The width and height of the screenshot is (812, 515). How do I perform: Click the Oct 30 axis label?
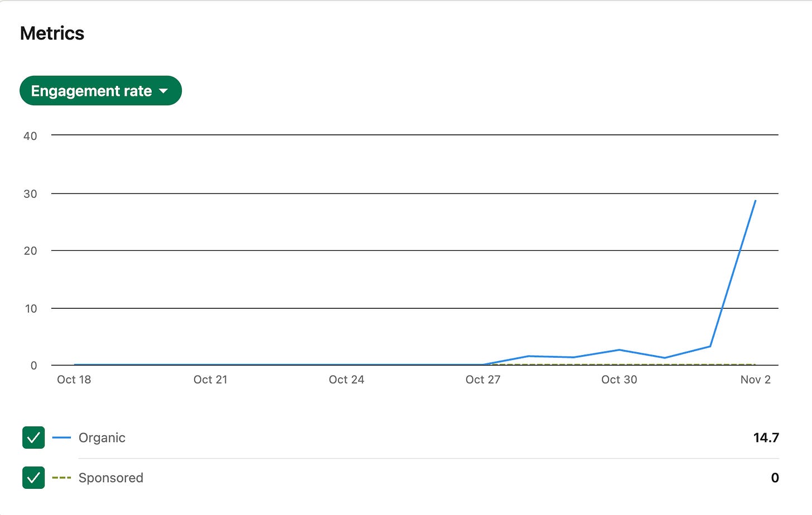[619, 380]
